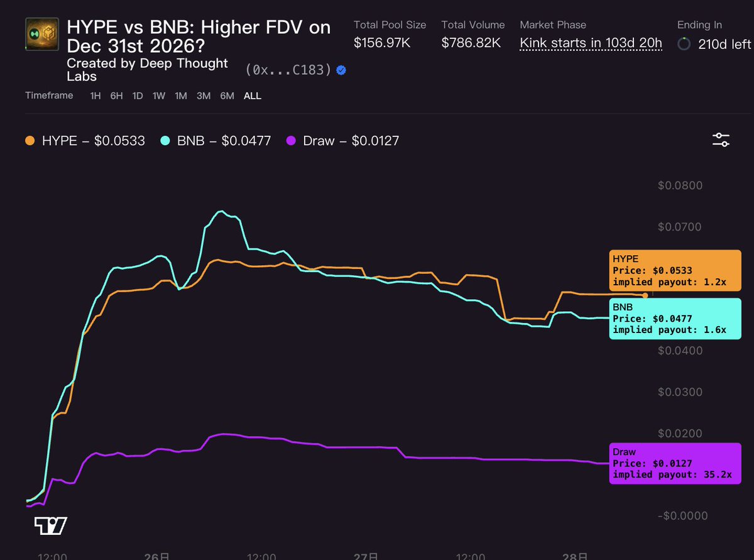This screenshot has height=560, width=754.
Task: Select the 1M timeframe
Action: (181, 96)
